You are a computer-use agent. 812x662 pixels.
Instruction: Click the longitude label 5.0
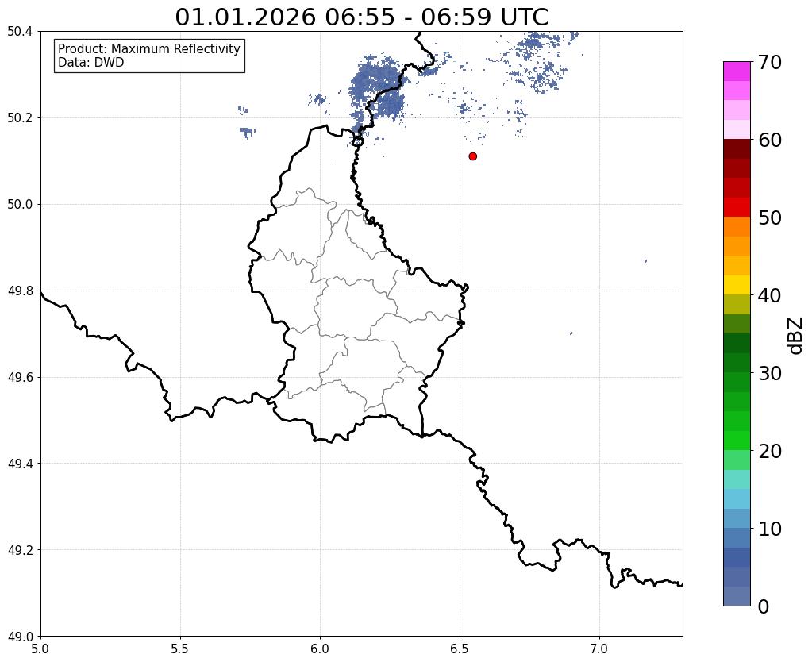(40, 649)
